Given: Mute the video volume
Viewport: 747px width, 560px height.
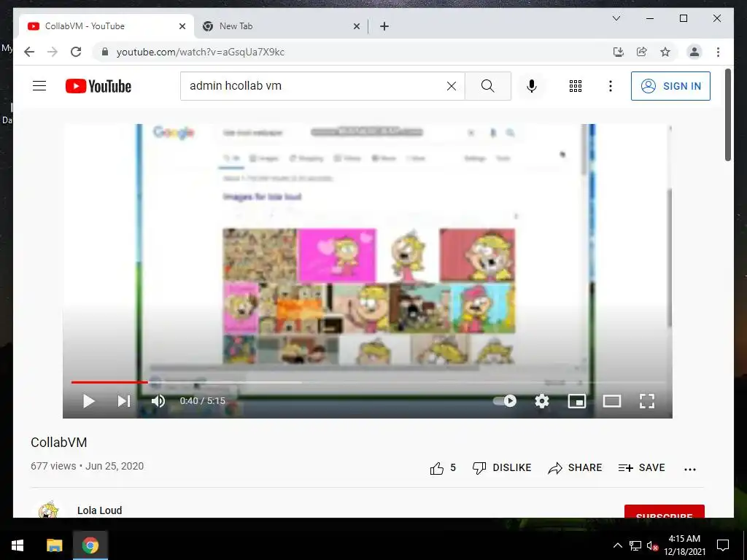Looking at the screenshot, I should tap(158, 401).
